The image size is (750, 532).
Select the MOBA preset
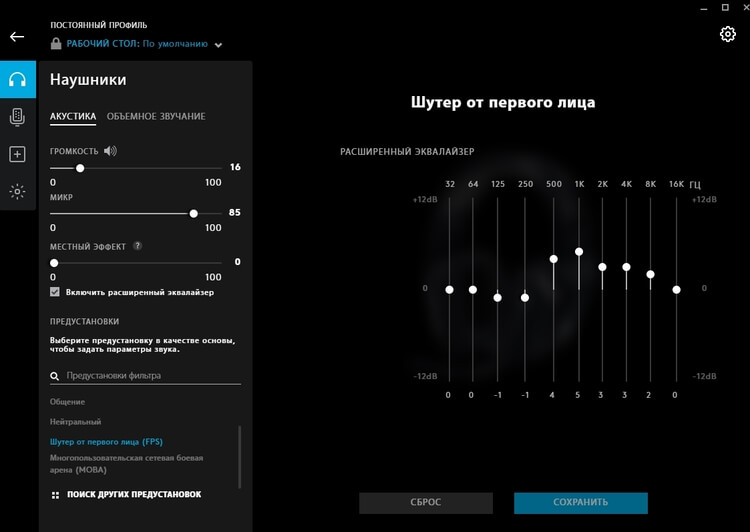point(126,464)
